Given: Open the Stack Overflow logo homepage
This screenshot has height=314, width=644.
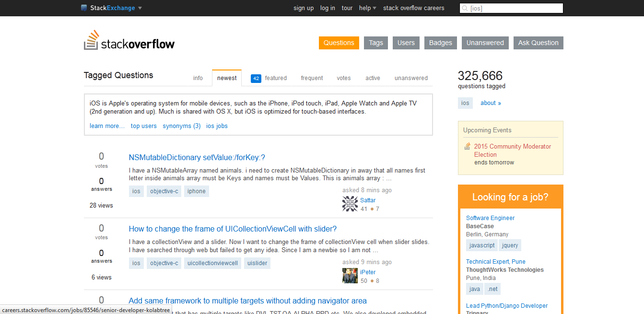Looking at the screenshot, I should [129, 40].
